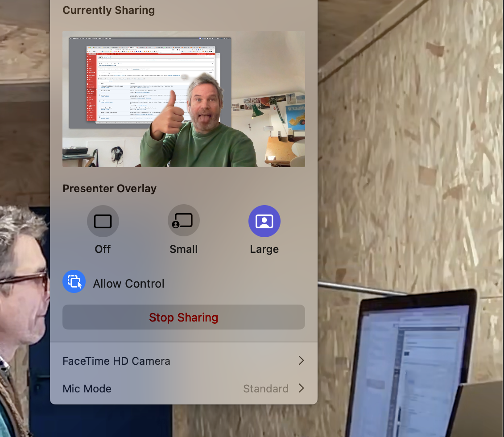Open the Mic Mode menu row
Screen dimensions: 504x437
87,388
